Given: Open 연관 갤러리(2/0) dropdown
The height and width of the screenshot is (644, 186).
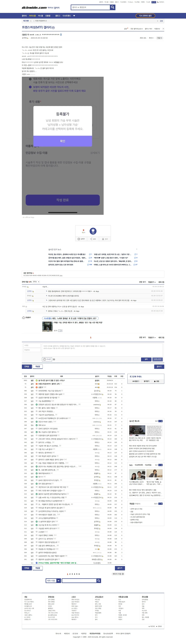Looking at the screenshot, I should (x=137, y=29).
